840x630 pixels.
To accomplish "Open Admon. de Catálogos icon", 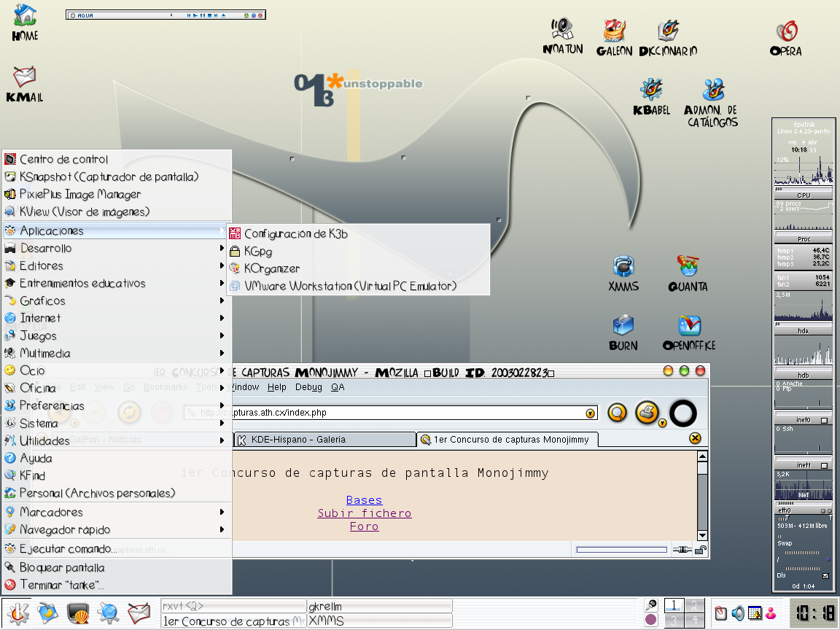I will coord(712,103).
